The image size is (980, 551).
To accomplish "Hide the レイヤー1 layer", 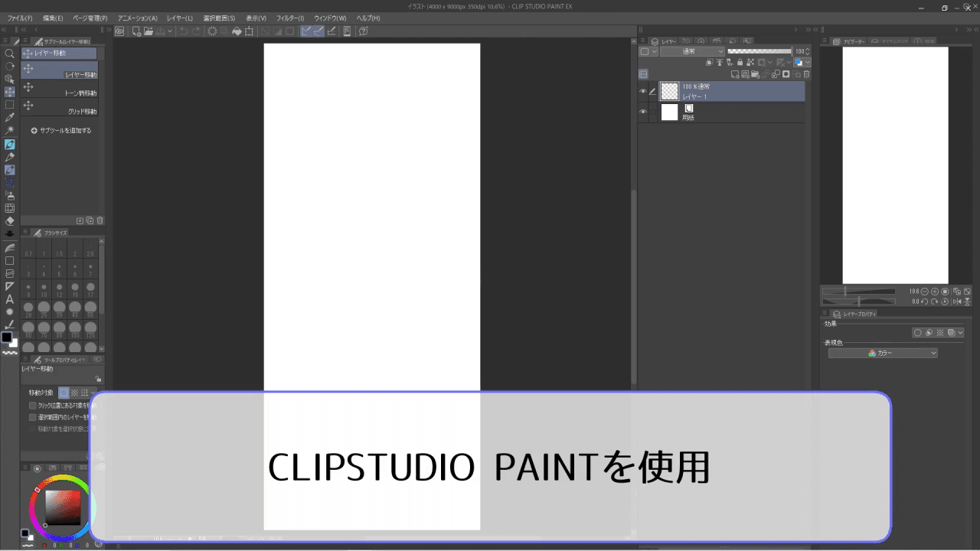I will point(643,91).
